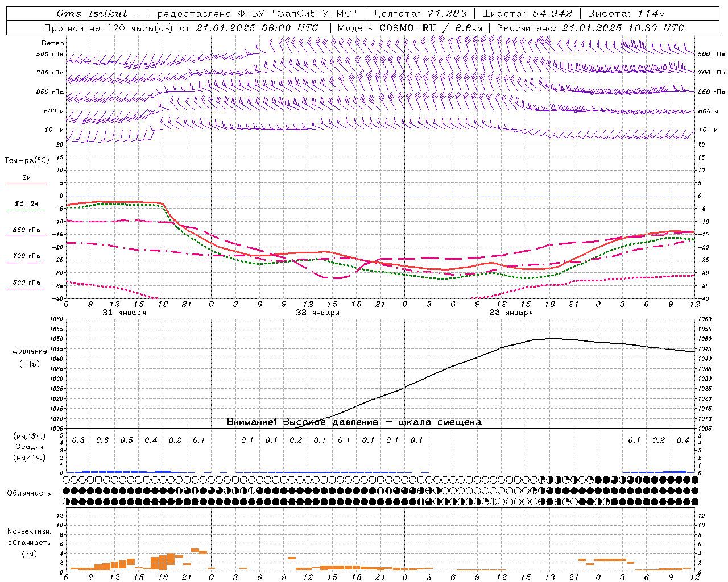This screenshot has width=728, height=582.
Task: Click the Td 2м dew point legend entry
Action: [x=26, y=203]
